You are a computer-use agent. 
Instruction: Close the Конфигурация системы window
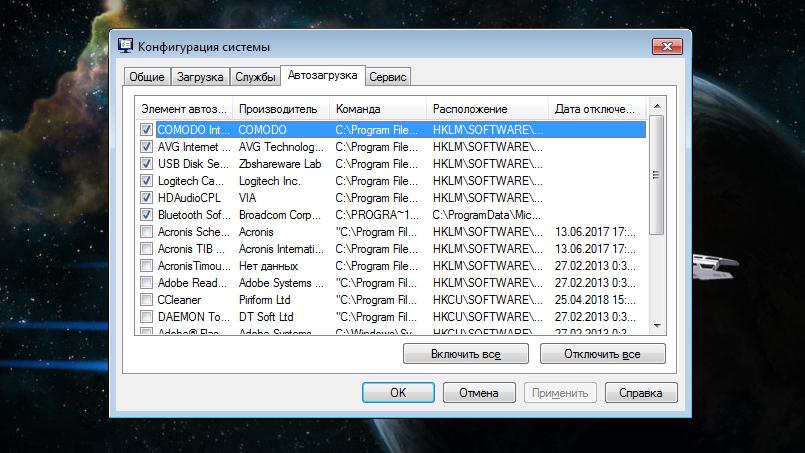(x=667, y=46)
